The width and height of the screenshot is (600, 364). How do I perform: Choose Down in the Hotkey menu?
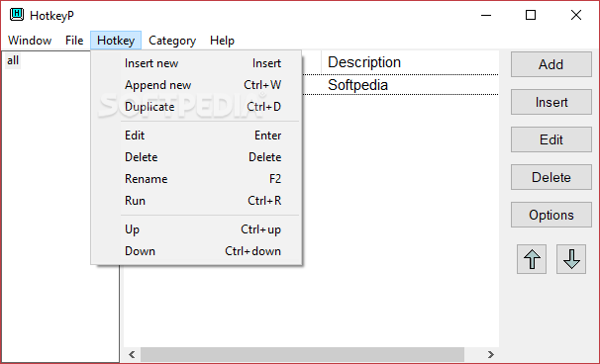click(196, 251)
